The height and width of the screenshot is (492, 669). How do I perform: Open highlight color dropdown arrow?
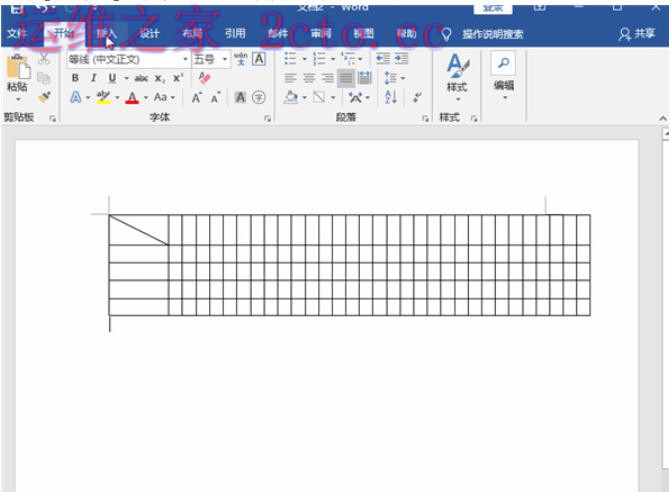(117, 98)
